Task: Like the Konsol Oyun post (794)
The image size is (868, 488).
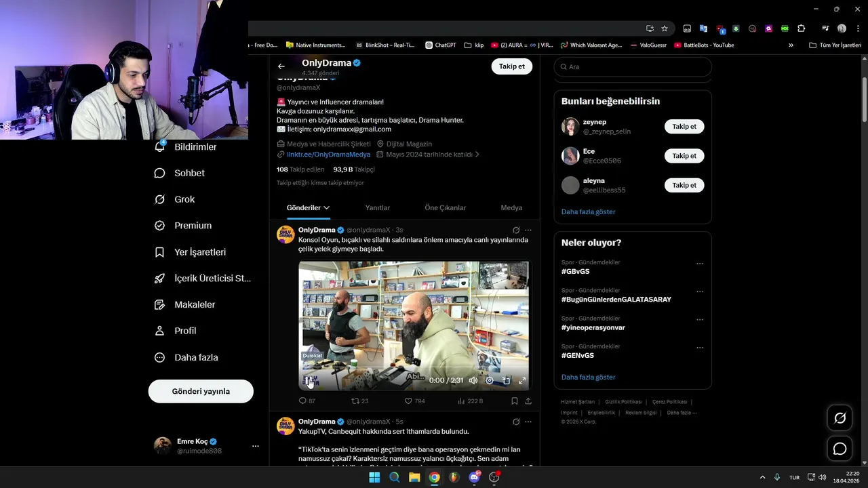Action: (x=415, y=401)
